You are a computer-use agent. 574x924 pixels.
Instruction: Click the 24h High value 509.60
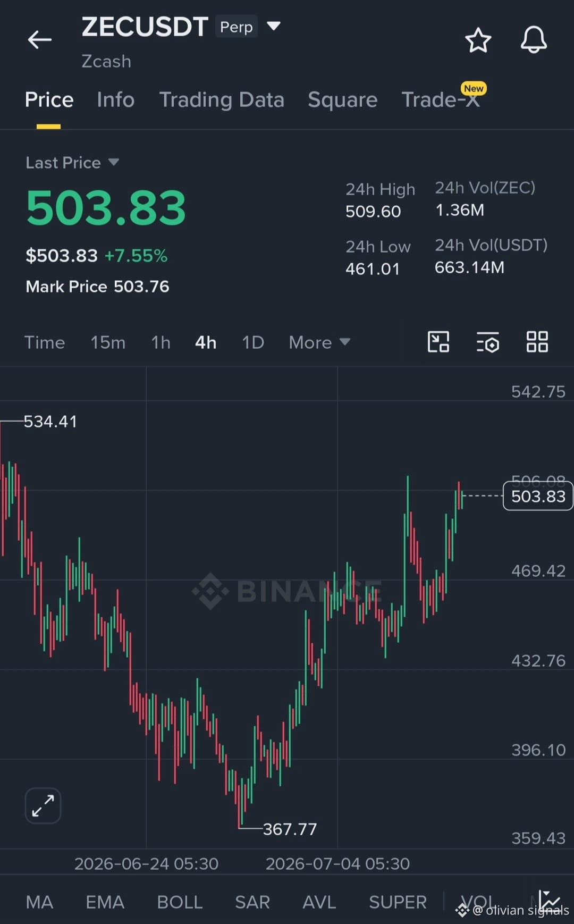[373, 212]
